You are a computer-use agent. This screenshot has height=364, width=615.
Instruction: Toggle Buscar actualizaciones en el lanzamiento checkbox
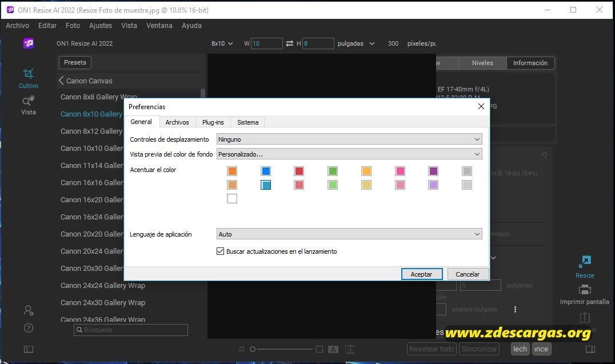(221, 251)
